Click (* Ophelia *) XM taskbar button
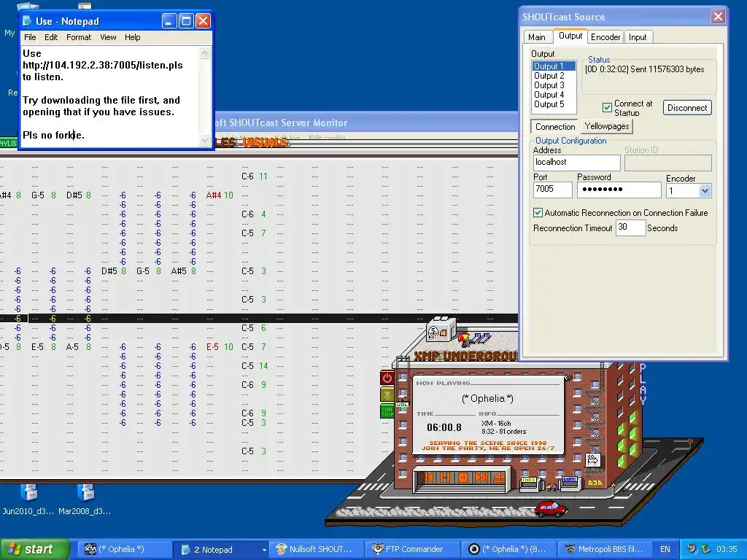The width and height of the screenshot is (747, 560). 124,549
